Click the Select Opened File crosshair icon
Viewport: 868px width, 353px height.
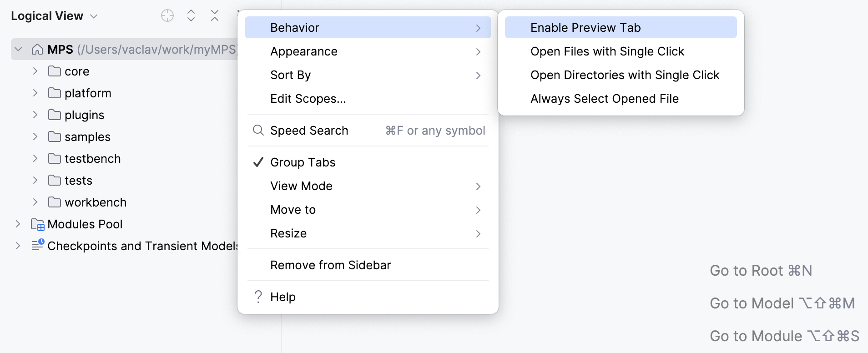pos(167,16)
